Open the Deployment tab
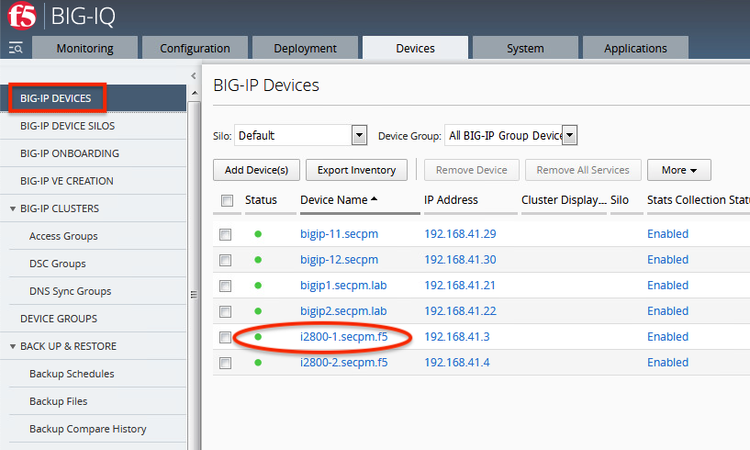Image resolution: width=750 pixels, height=450 pixels. tap(304, 48)
